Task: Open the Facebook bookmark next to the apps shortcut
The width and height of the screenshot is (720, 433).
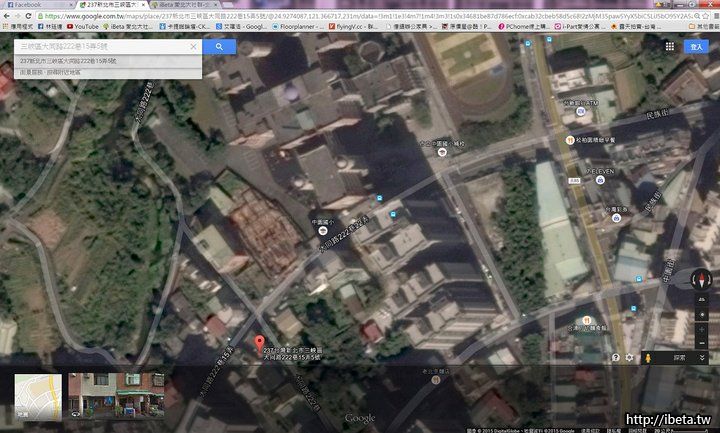Action: [50, 27]
